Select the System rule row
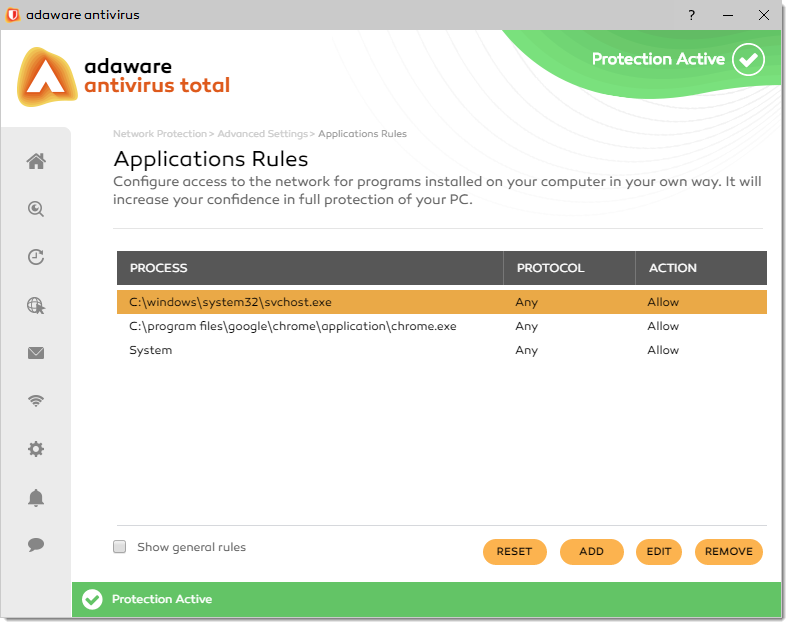This screenshot has width=790, height=626. pyautogui.click(x=442, y=350)
